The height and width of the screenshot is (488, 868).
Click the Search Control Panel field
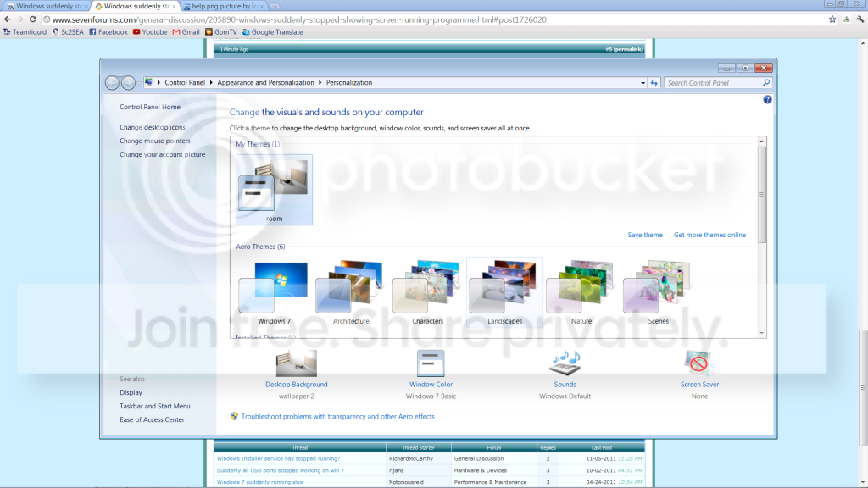[714, 83]
